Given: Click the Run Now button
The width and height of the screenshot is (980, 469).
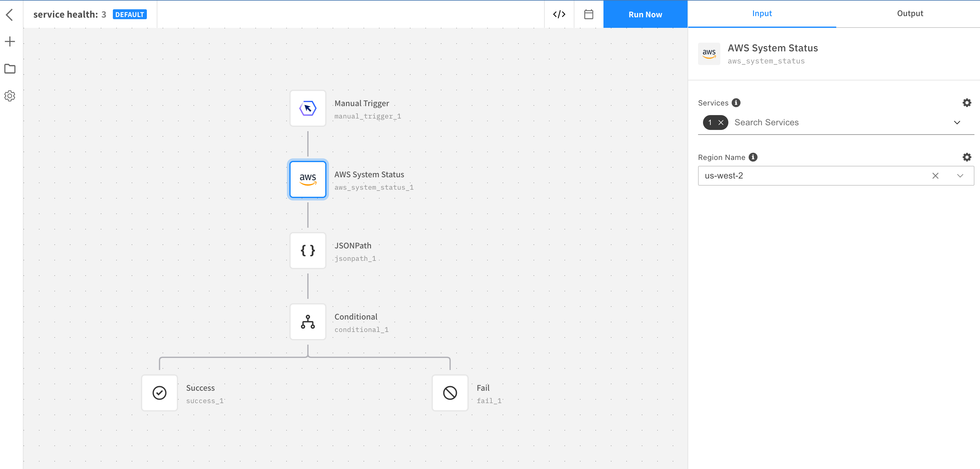Looking at the screenshot, I should tap(645, 15).
